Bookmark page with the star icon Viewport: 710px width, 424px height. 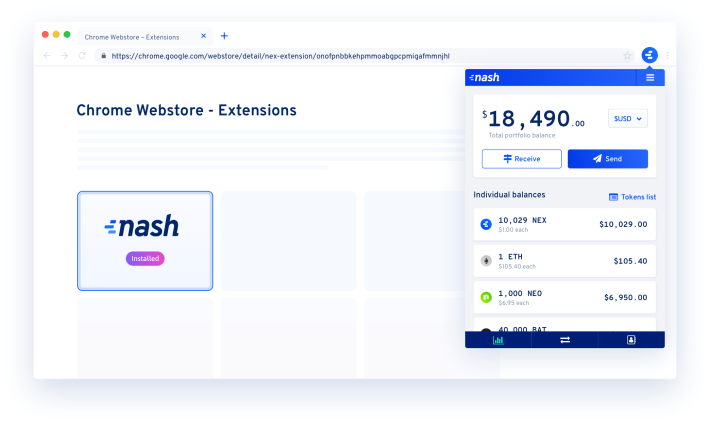(x=627, y=56)
